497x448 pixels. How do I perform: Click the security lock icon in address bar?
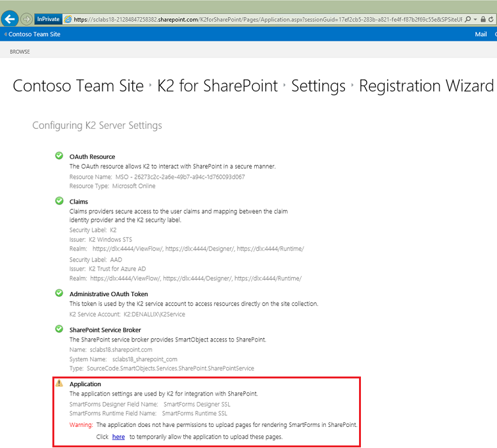(483, 19)
